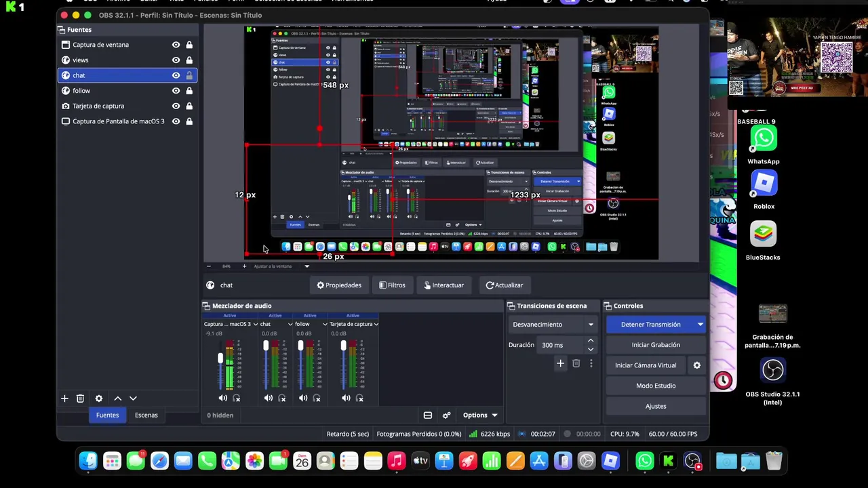Open Detener Transmisión dropdown arrow
The image size is (868, 488).
[x=700, y=325]
